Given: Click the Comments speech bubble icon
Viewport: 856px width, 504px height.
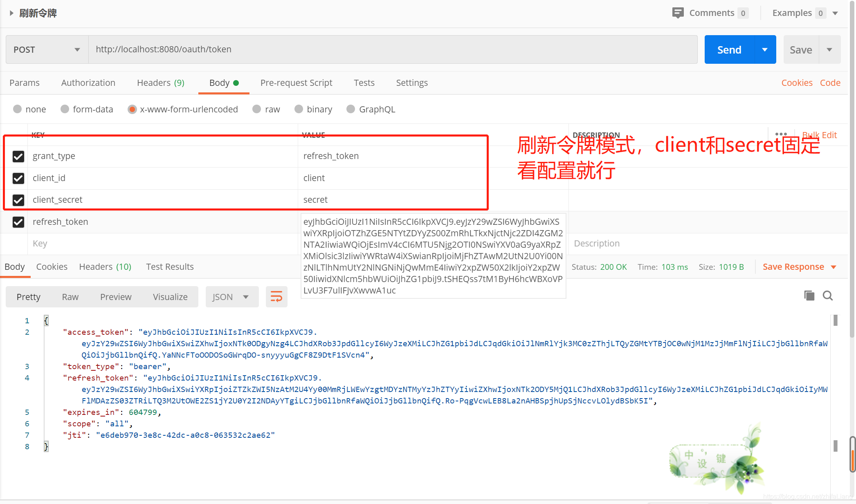Looking at the screenshot, I should pos(678,13).
